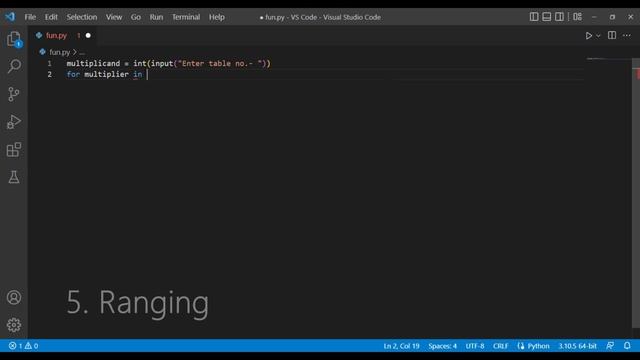
Task: Open notifications bell icon
Action: tap(627, 346)
